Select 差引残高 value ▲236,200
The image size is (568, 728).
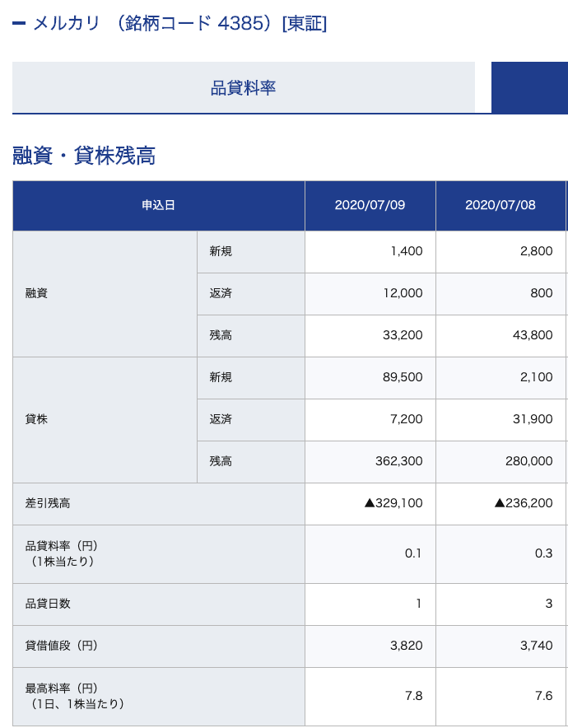click(x=524, y=503)
